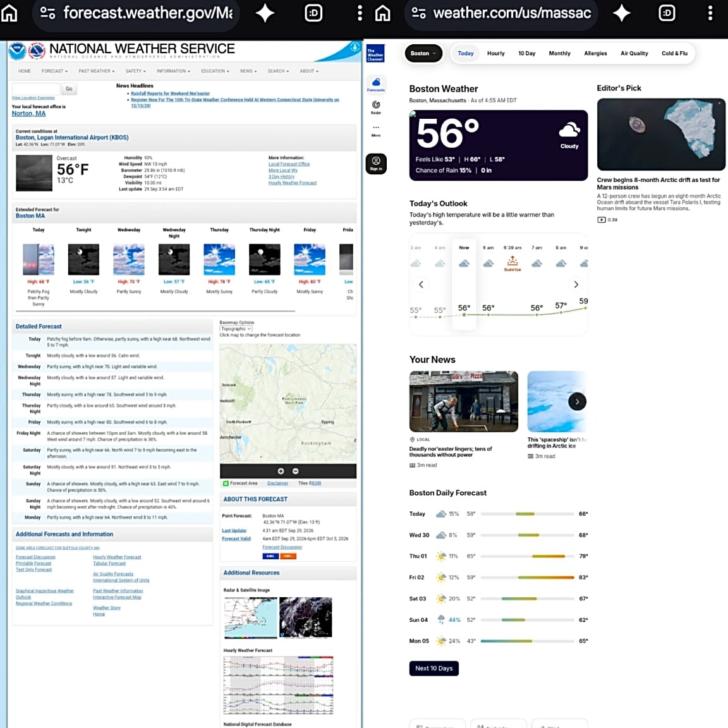Open site info icon beside weather.com address
This screenshot has height=728, width=728.
click(419, 13)
